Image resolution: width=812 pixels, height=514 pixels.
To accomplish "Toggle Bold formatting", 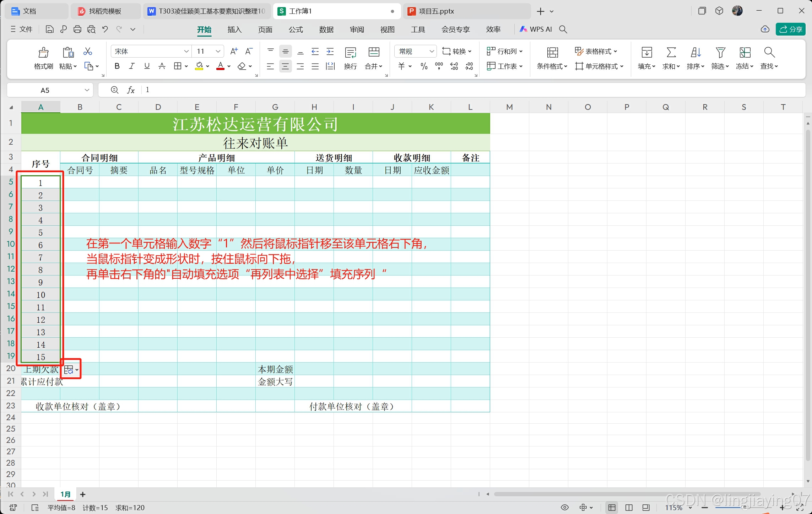I will click(117, 66).
